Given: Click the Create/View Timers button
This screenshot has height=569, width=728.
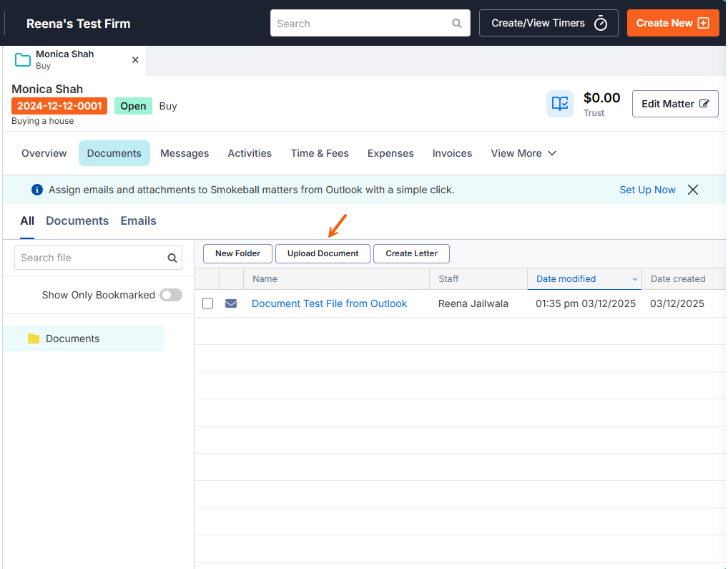Looking at the screenshot, I should 549,23.
